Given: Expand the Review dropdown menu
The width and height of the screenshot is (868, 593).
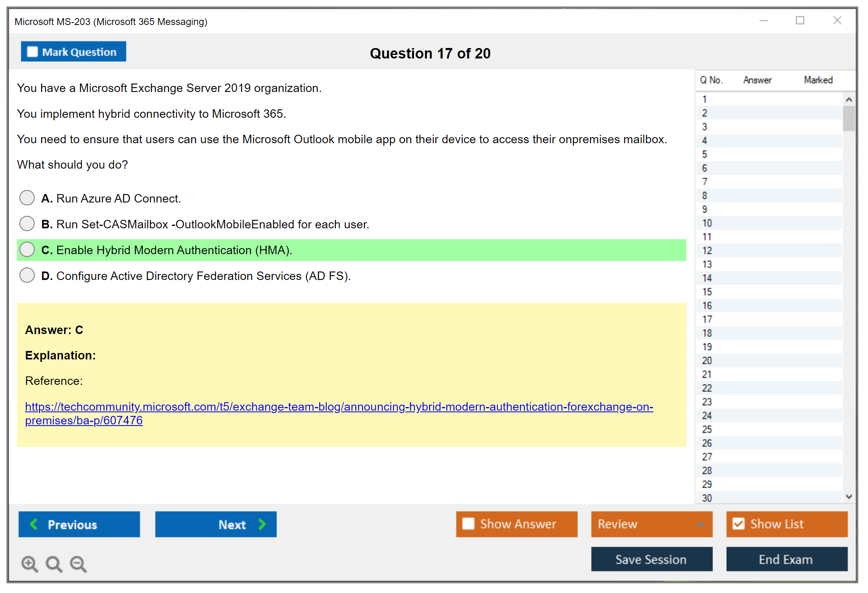Looking at the screenshot, I should [x=700, y=524].
